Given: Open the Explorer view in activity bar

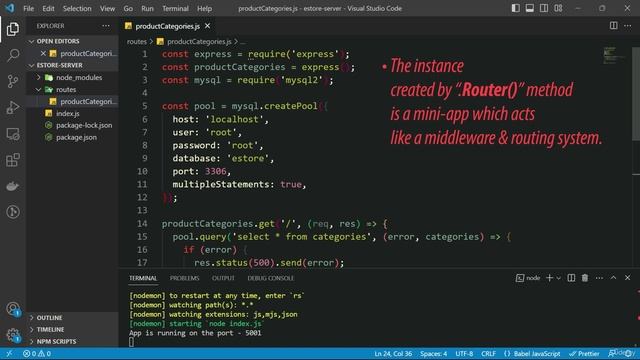Looking at the screenshot, I should coord(13,29).
